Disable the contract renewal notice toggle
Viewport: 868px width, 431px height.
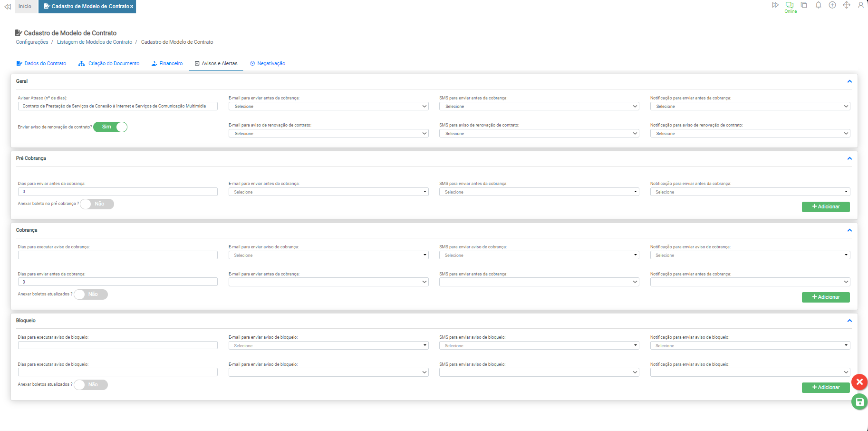tap(110, 127)
